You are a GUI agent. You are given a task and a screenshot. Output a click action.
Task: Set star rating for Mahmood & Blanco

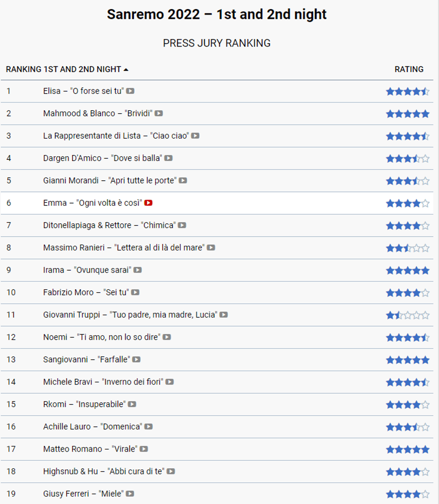click(x=408, y=114)
